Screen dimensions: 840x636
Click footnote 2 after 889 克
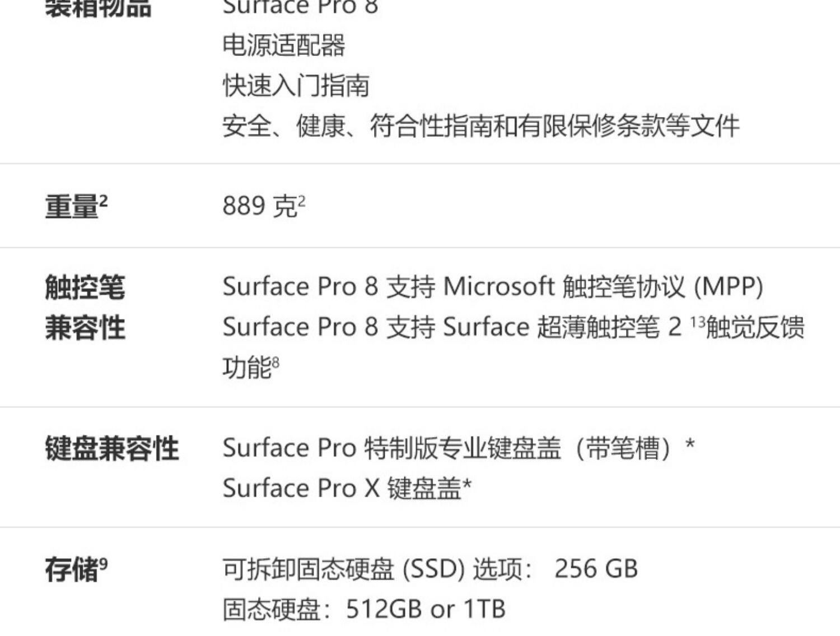302,200
